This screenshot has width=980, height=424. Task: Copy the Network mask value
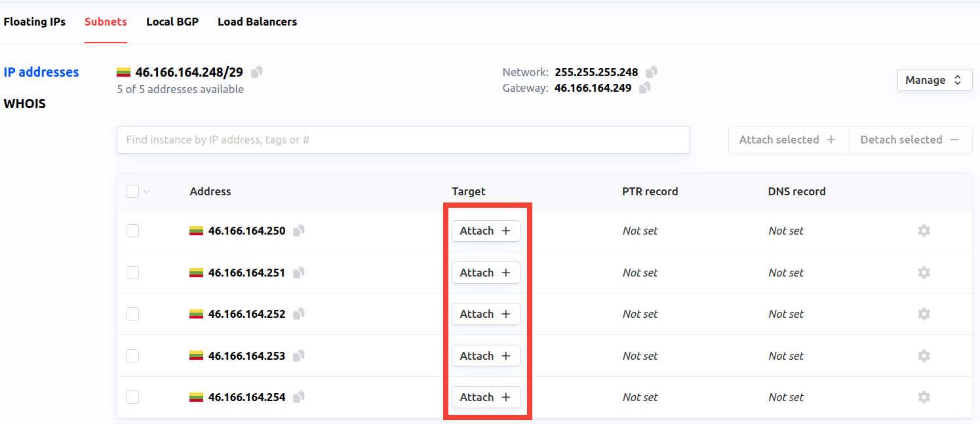pos(651,71)
